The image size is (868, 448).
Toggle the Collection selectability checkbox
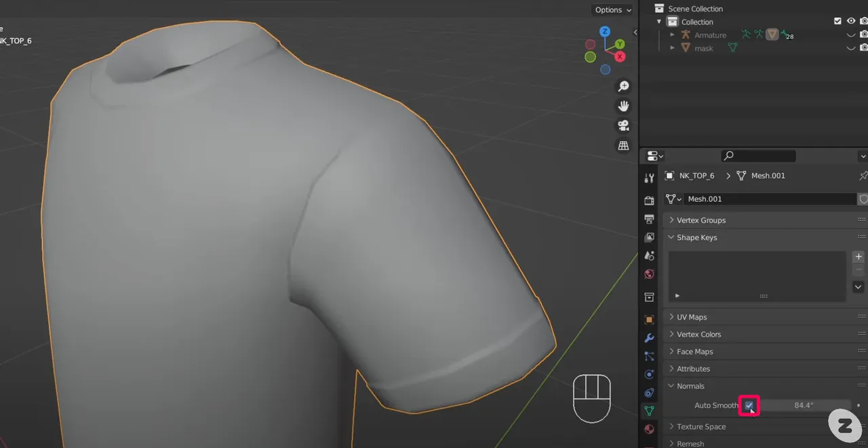(x=838, y=21)
